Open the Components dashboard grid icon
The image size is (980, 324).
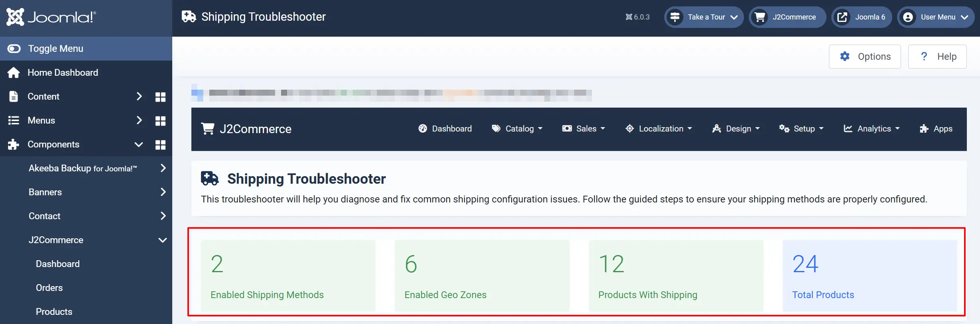click(x=160, y=145)
